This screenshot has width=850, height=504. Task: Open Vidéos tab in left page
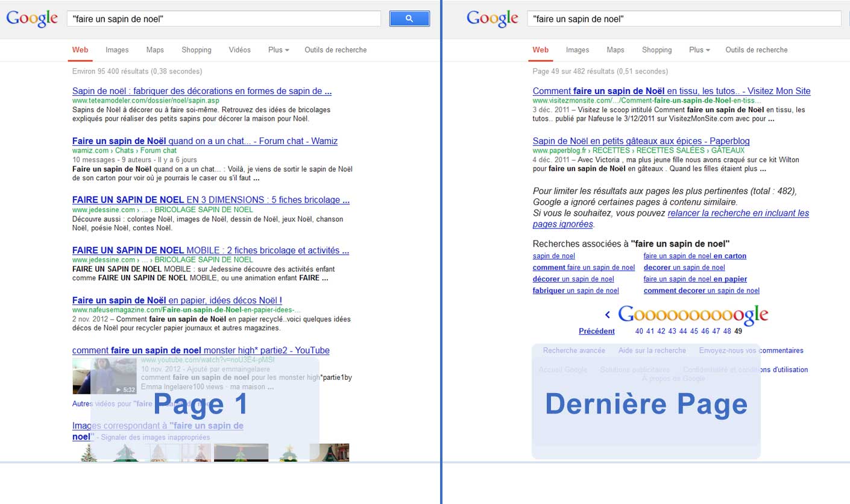tap(240, 50)
